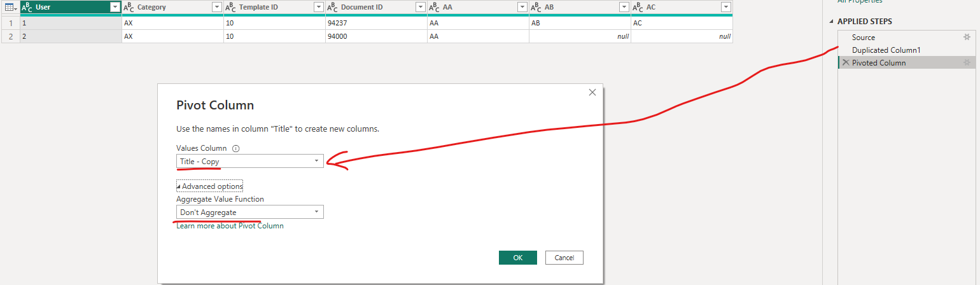The height and width of the screenshot is (285, 980).
Task: Click Template ID cell in row 2
Action: point(274,36)
